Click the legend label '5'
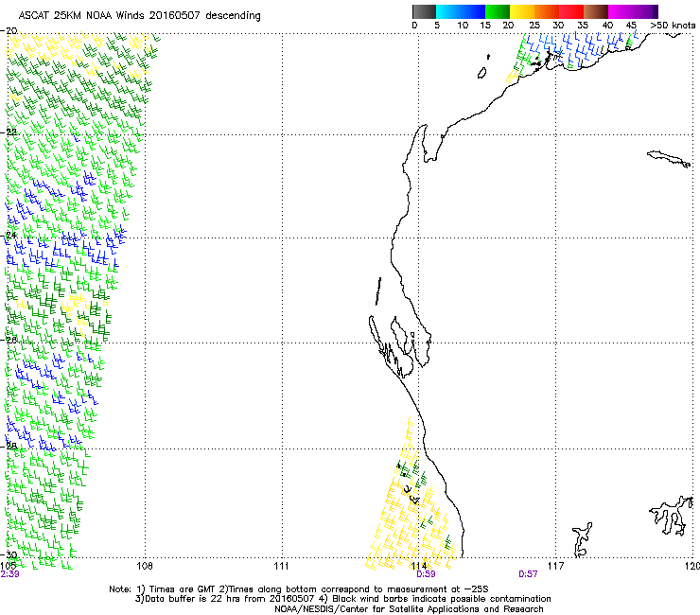This screenshot has height=615, width=700. 437,26
